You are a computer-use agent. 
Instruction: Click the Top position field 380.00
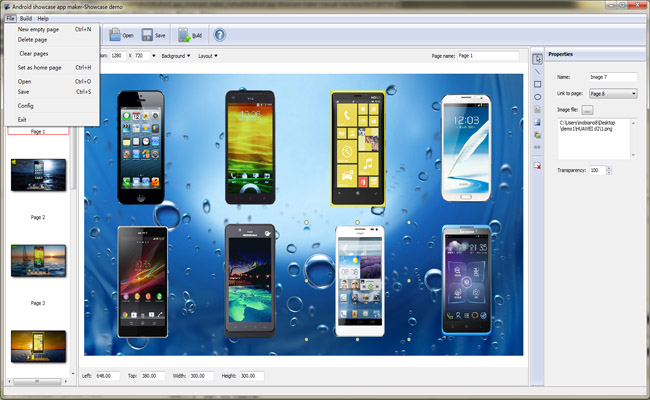click(153, 376)
